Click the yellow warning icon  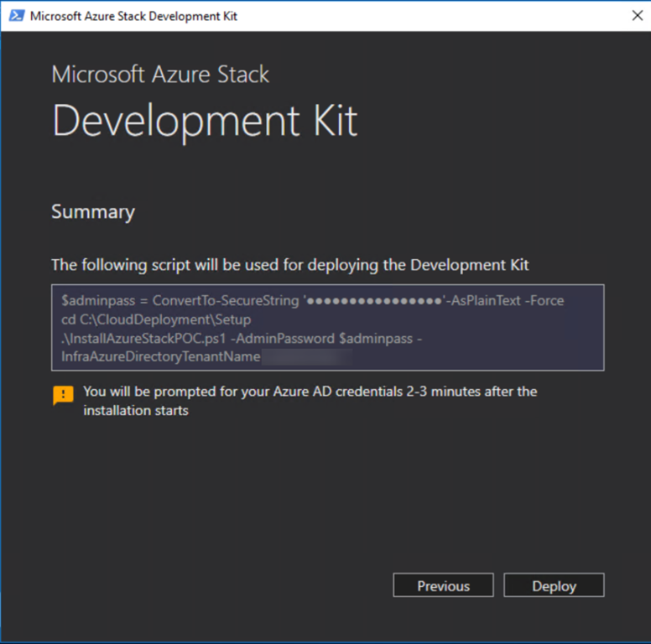63,396
